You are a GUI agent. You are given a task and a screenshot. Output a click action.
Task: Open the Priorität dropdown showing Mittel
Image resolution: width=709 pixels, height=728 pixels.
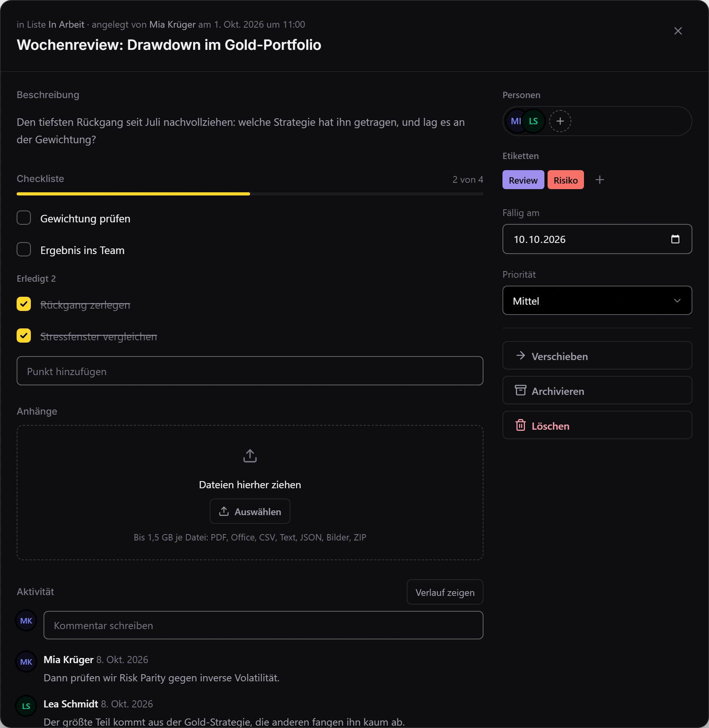pos(597,301)
